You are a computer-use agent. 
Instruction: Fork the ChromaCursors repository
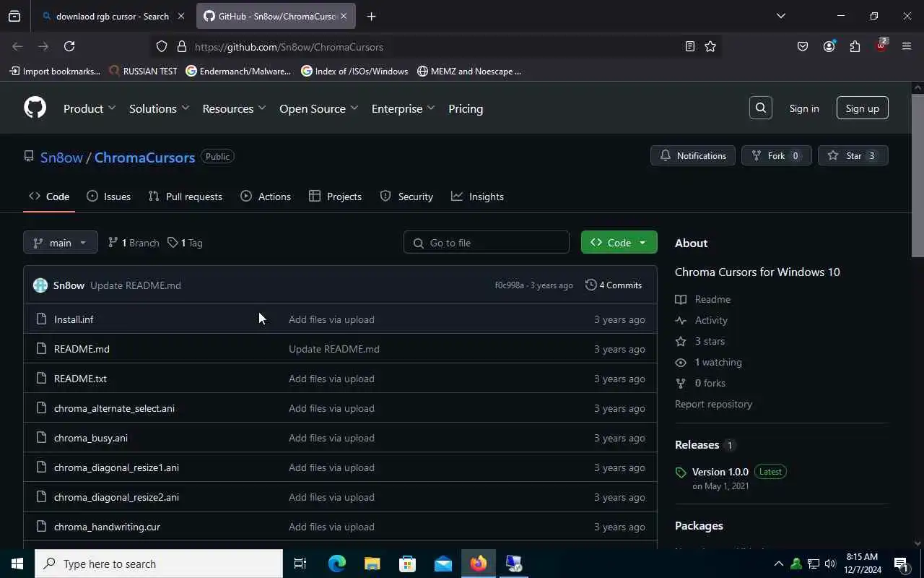776,155
